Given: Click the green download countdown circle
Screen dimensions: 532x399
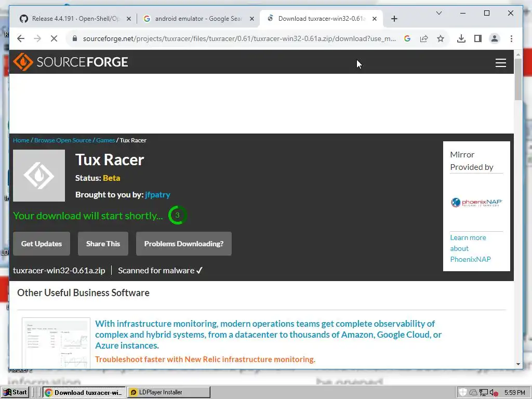Looking at the screenshot, I should point(178,215).
